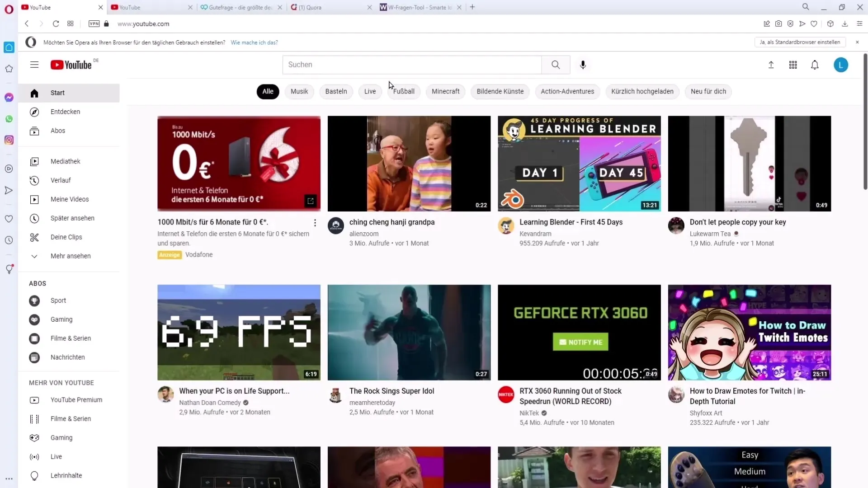This screenshot has width=868, height=488.
Task: Select the 'Neu für dich' chip
Action: 708,91
